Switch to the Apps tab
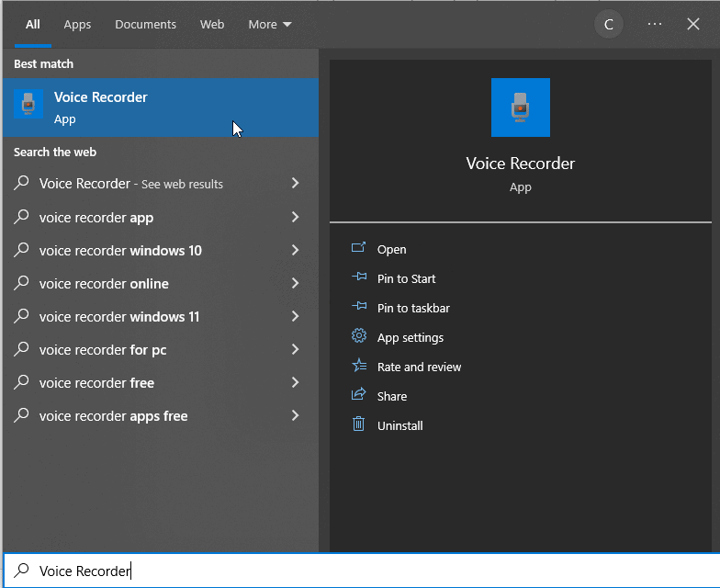The image size is (720, 588). pos(77,24)
